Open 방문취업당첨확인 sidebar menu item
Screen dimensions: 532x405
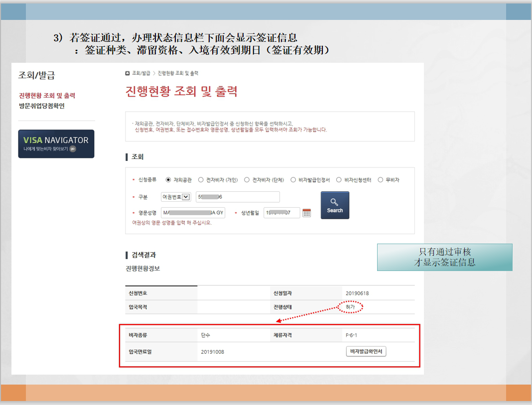[x=42, y=106]
